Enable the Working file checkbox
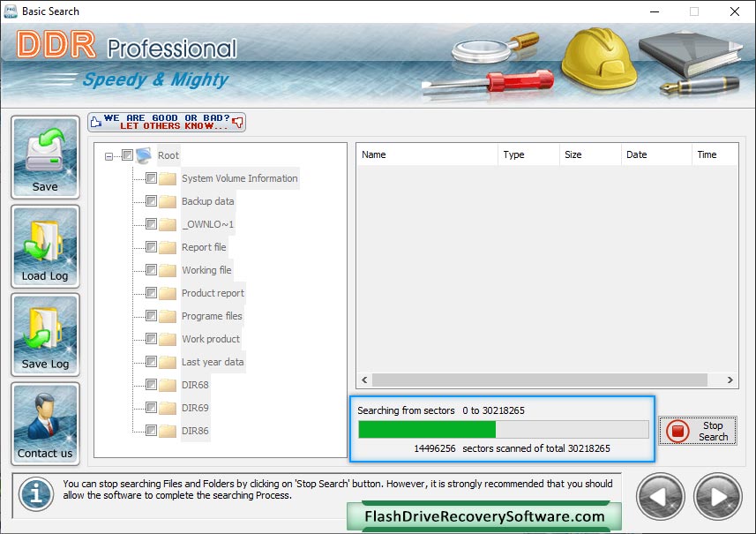The height and width of the screenshot is (534, 756). (151, 270)
